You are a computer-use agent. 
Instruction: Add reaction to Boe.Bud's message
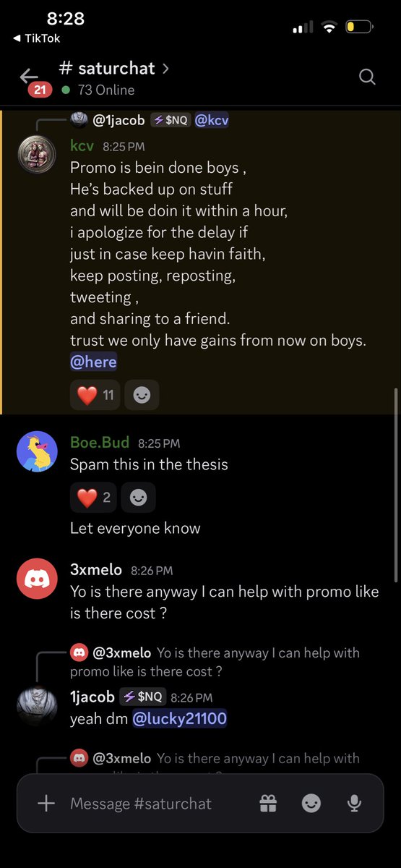click(x=137, y=498)
